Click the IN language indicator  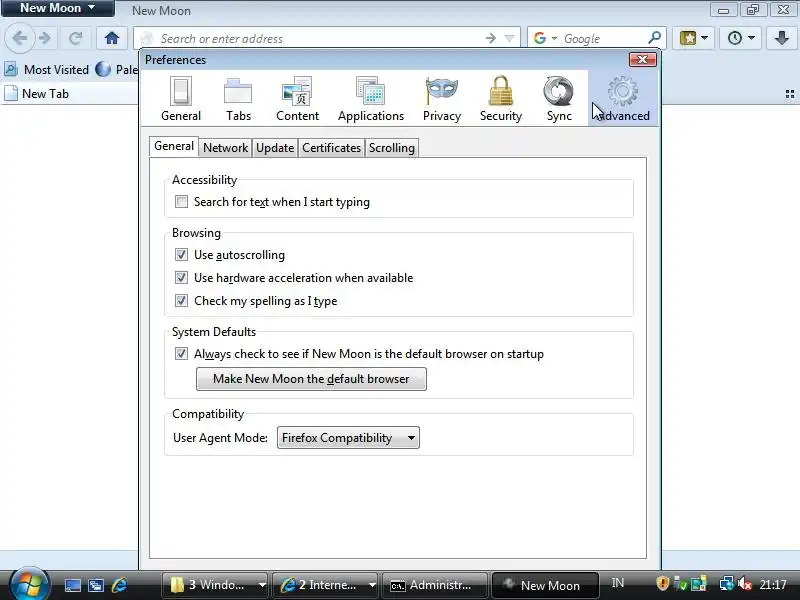point(618,583)
